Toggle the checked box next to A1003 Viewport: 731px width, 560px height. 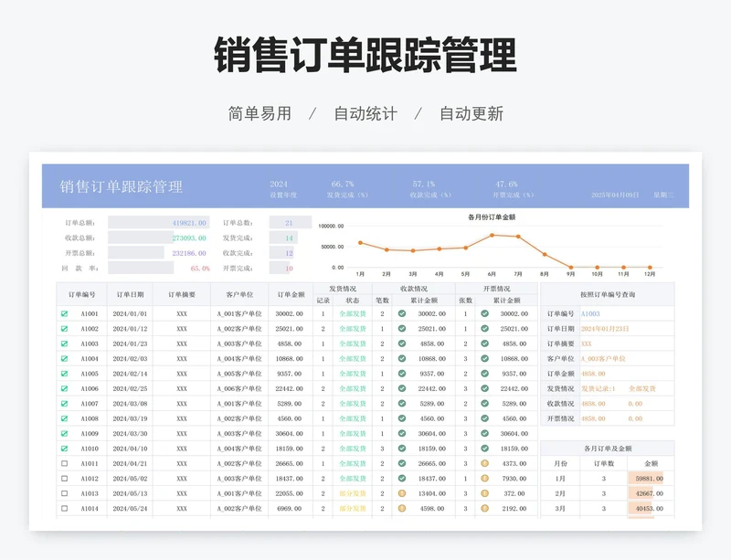64,343
